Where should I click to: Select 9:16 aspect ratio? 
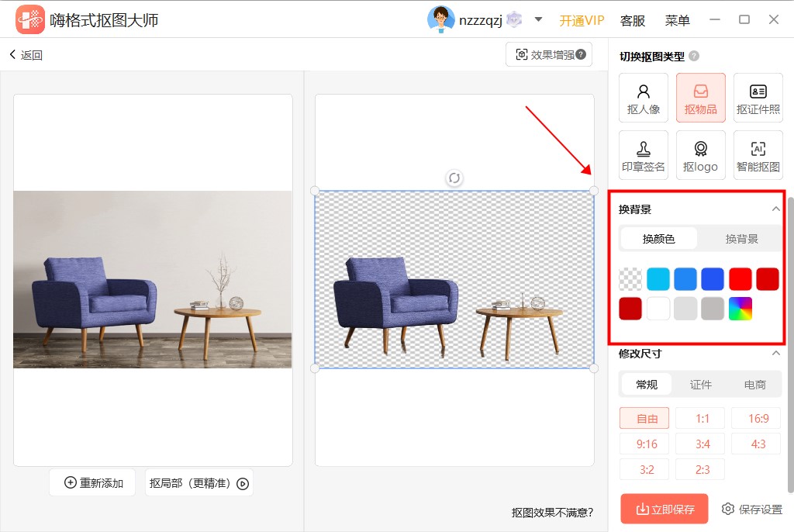point(644,444)
